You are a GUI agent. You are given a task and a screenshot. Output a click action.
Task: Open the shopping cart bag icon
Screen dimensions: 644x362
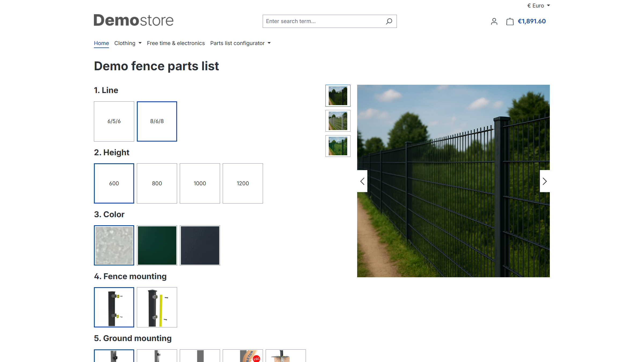(510, 21)
